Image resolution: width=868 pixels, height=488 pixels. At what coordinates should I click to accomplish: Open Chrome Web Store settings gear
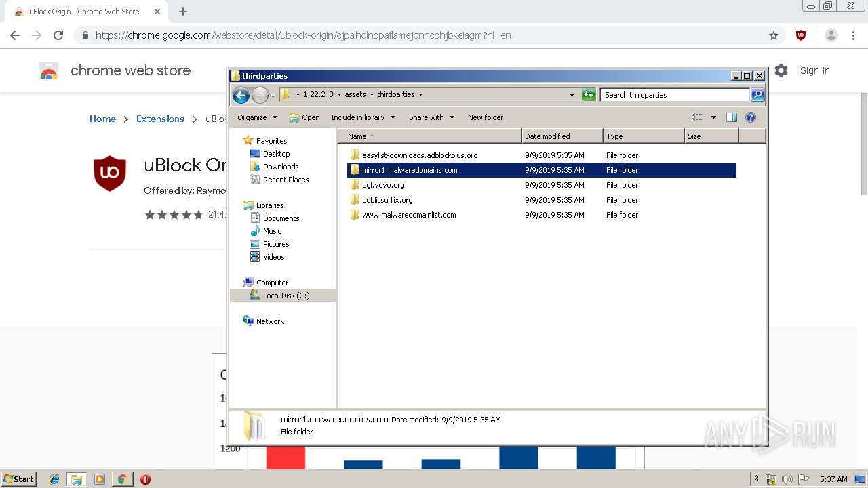point(781,70)
